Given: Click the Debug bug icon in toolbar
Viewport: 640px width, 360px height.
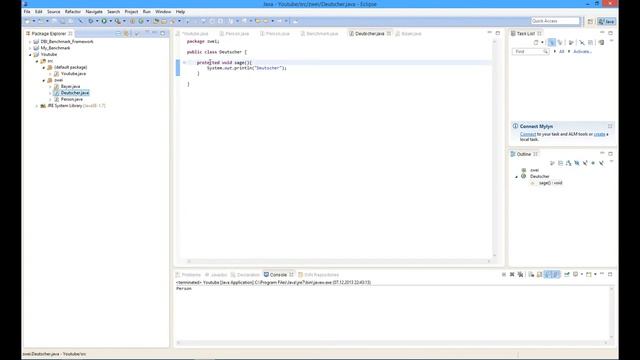Looking at the screenshot, I should [x=90, y=21].
